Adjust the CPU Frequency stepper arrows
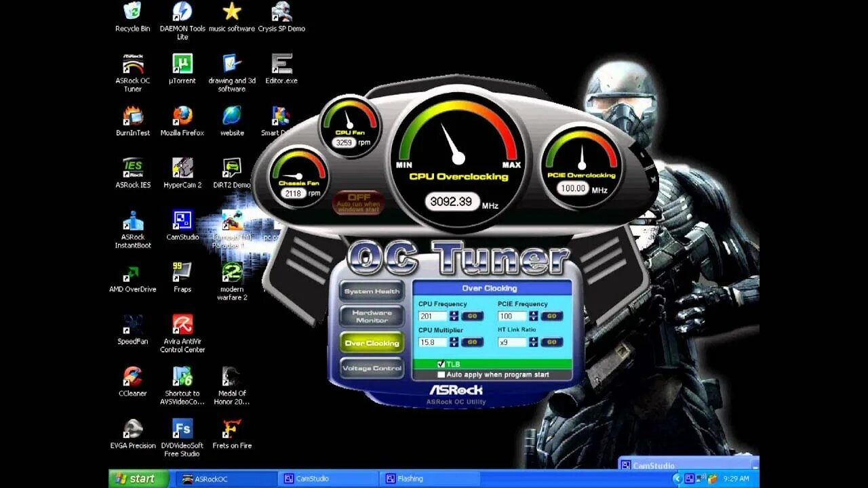Viewport: 868px width, 488px height. (454, 316)
